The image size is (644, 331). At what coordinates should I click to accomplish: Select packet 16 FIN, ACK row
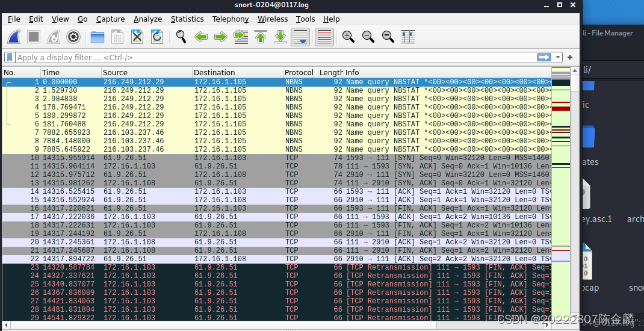pos(277,208)
